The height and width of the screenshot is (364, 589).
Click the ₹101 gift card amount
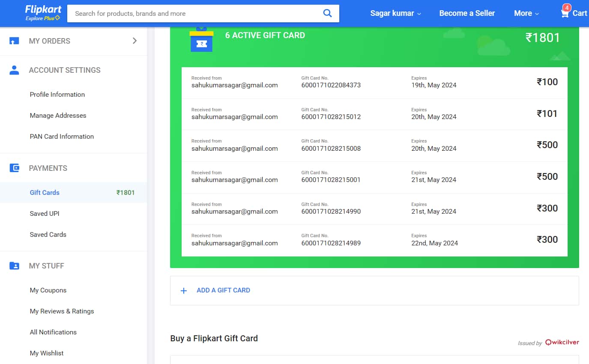547,113
